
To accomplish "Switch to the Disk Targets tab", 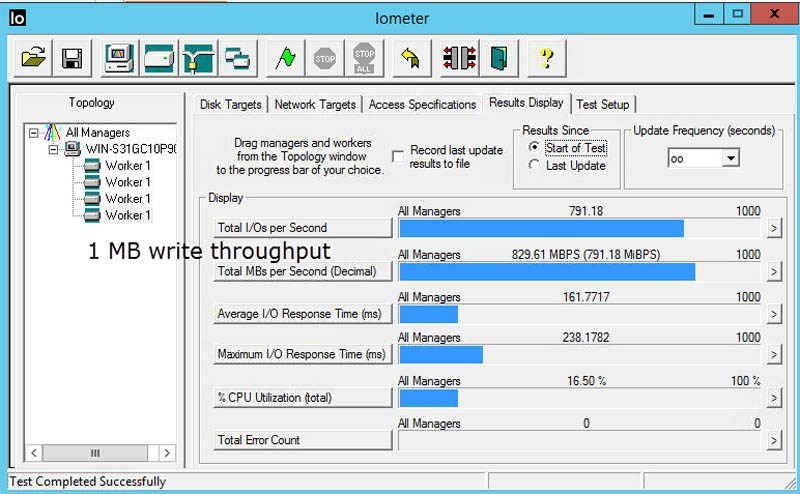I will click(230, 104).
